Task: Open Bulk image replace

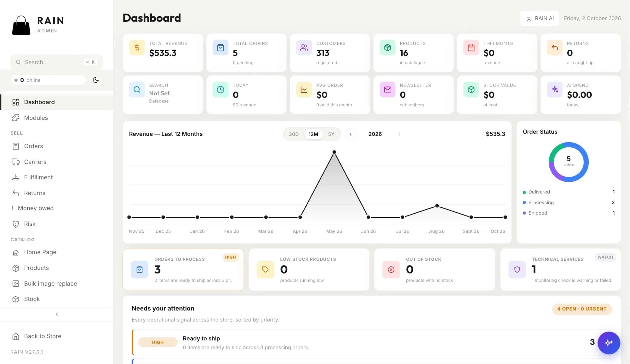Action: pos(57,283)
